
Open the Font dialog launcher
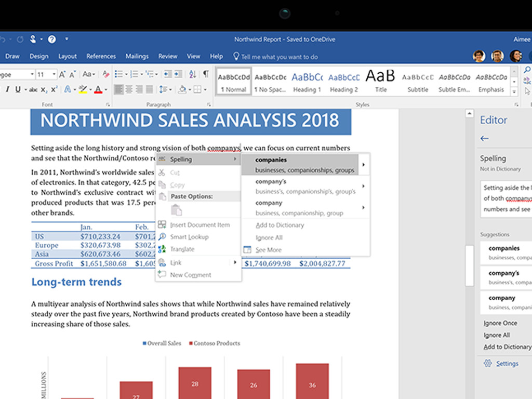pyautogui.click(x=108, y=104)
